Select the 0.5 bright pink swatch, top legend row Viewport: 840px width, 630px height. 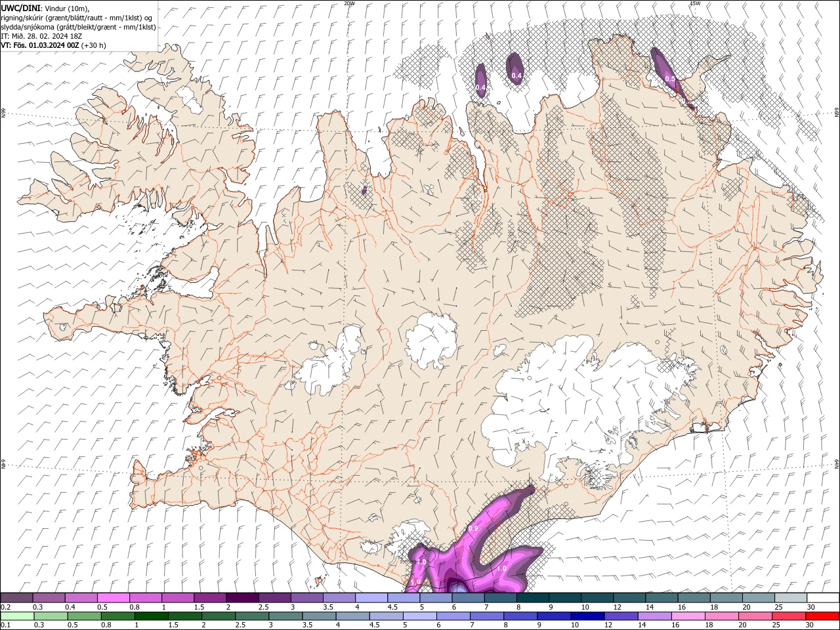113,598
